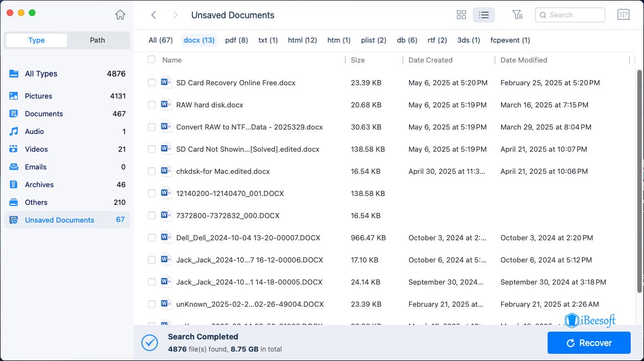Filter by htm (1) files
The height and width of the screenshot is (361, 644).
coord(339,40)
